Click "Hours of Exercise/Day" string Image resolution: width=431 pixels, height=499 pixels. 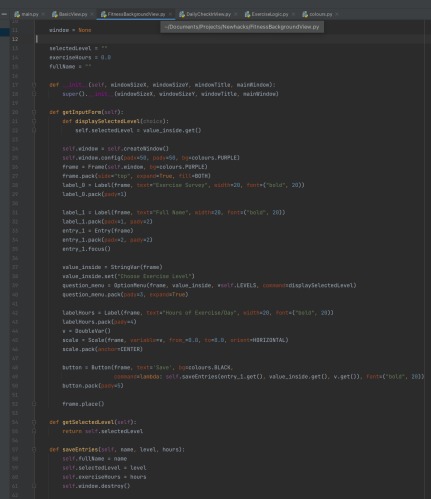(x=200, y=313)
